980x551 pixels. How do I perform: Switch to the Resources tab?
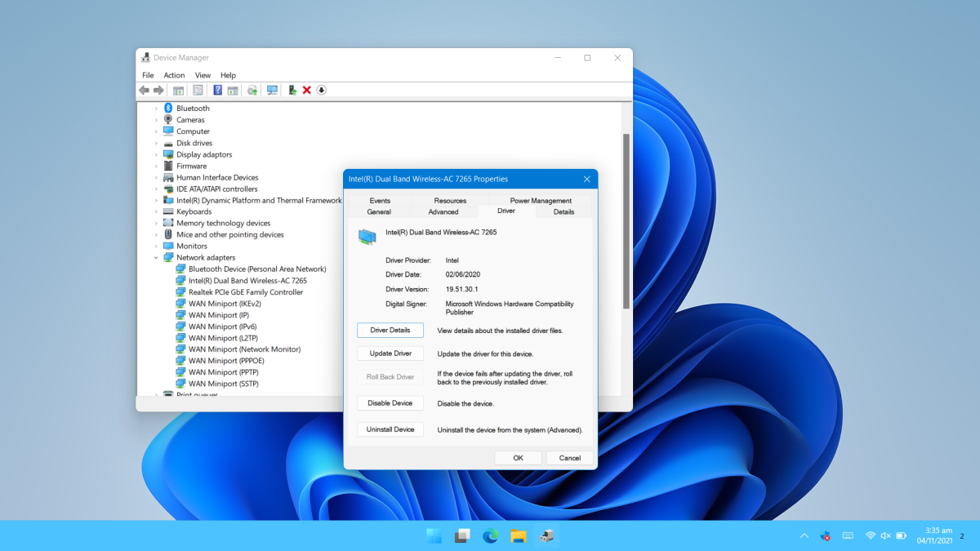tap(450, 200)
